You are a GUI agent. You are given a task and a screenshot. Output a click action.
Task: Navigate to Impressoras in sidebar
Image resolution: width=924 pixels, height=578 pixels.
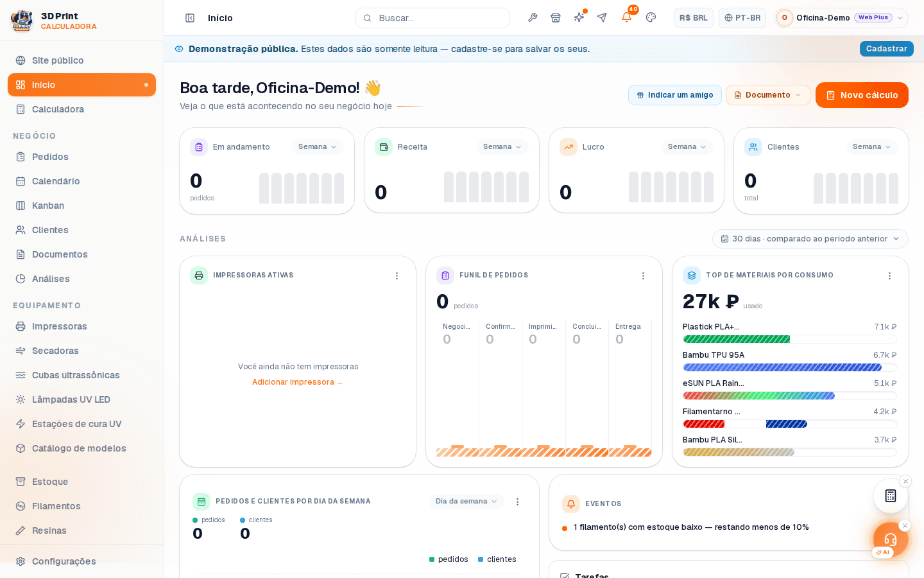point(81,326)
